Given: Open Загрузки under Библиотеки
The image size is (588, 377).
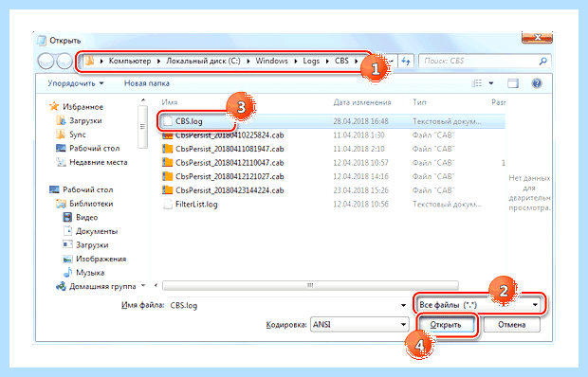Looking at the screenshot, I should 85,245.
